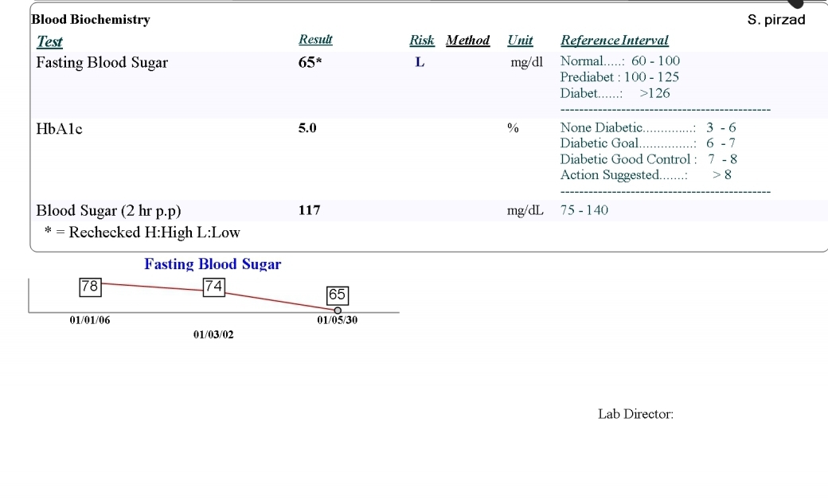Select the Blood Sugar (2 hr p.p) row
828x504 pixels.
click(108, 211)
